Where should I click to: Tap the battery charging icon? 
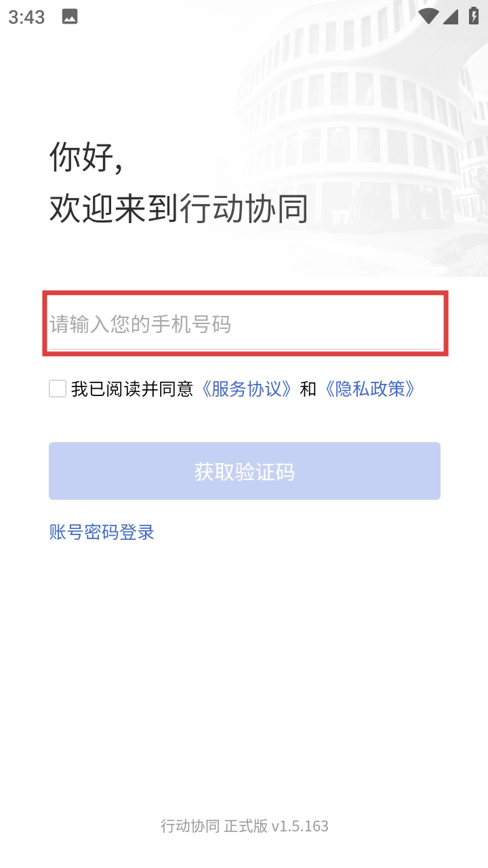(x=473, y=16)
